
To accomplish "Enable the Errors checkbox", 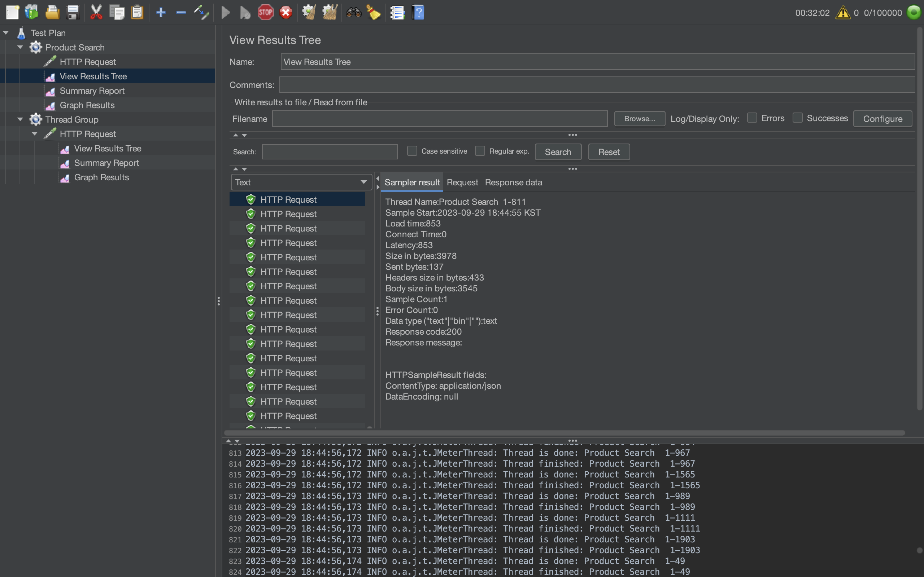I will (752, 118).
